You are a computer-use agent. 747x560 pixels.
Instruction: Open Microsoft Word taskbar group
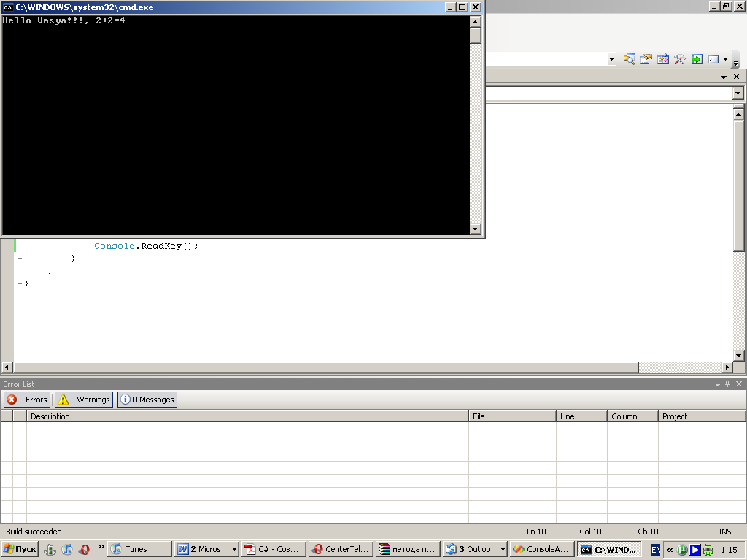[206, 549]
